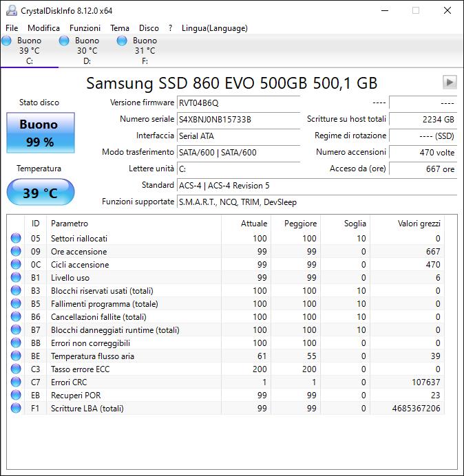Click status orb for Settori riallocati row
Screen dimensions: 464x476
(16, 238)
